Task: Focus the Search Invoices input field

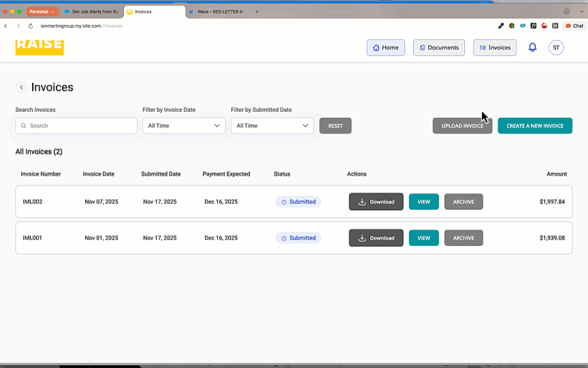Action: click(76, 126)
